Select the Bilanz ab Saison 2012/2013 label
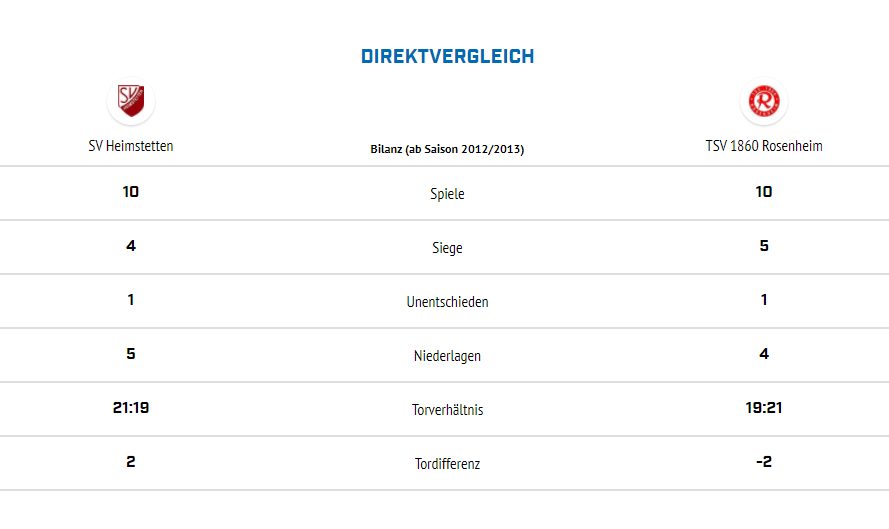This screenshot has width=889, height=529. pos(447,149)
